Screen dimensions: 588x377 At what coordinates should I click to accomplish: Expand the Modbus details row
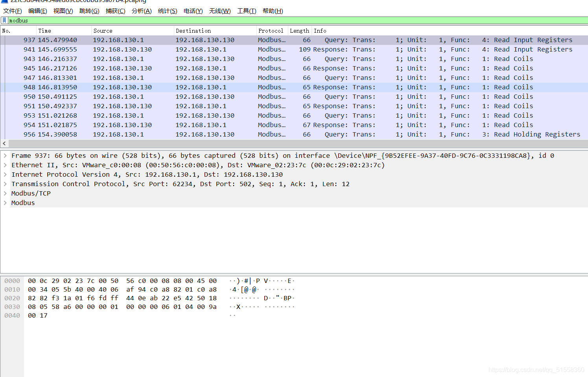coord(5,203)
